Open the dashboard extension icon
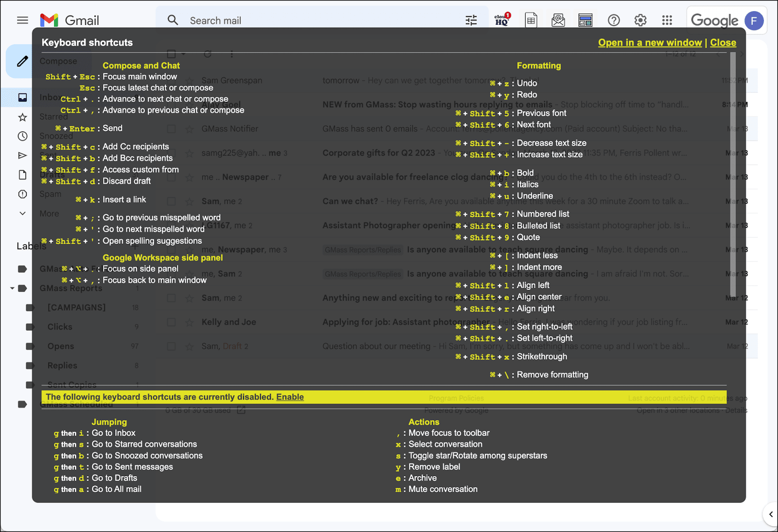The width and height of the screenshot is (778, 532). pos(585,20)
